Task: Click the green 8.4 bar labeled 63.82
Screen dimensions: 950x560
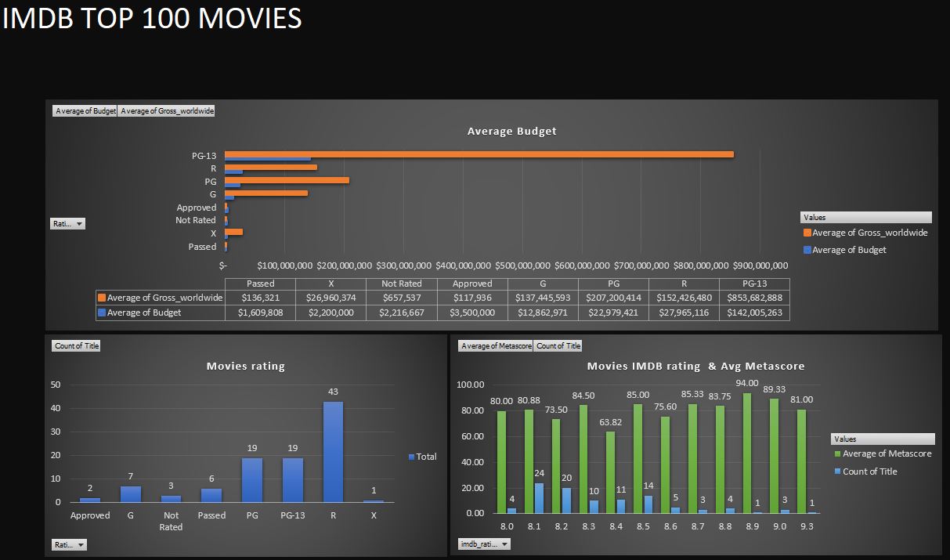Action: click(611, 472)
